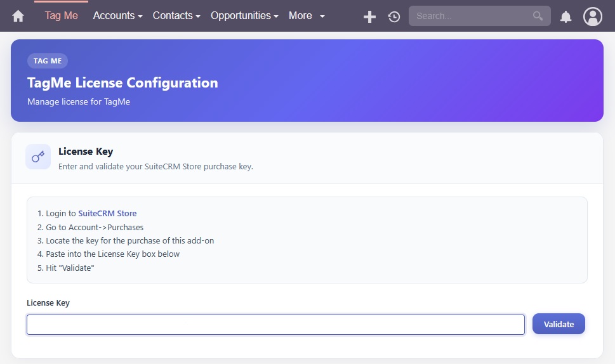615x364 pixels.
Task: Click the search magnifier icon
Action: [538, 16]
